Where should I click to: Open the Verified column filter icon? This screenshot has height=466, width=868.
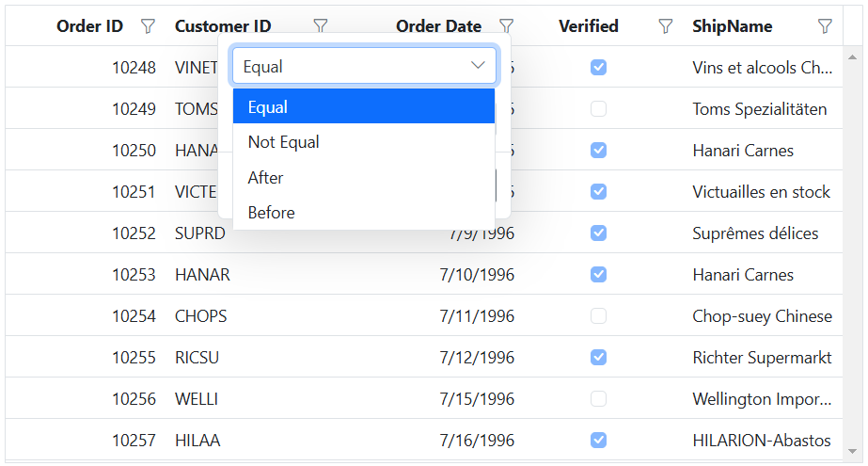pos(666,26)
